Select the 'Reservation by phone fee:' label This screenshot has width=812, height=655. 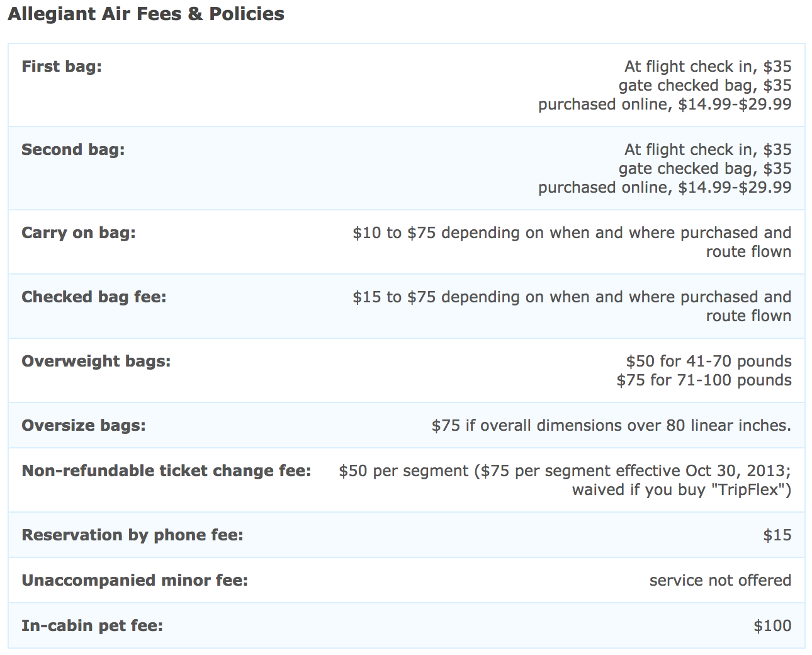click(132, 535)
